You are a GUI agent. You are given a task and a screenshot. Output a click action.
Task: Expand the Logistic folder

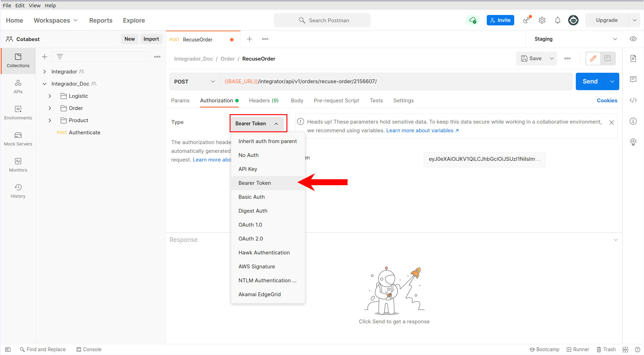tap(50, 96)
